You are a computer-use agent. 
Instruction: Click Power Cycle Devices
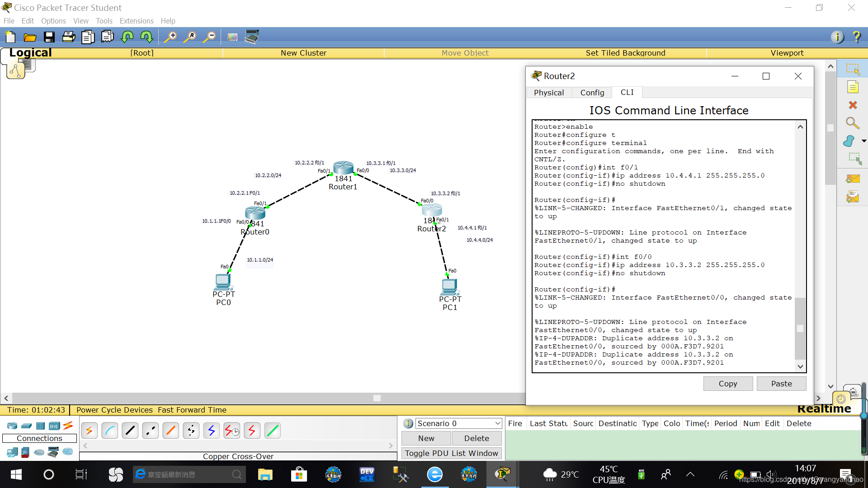114,410
